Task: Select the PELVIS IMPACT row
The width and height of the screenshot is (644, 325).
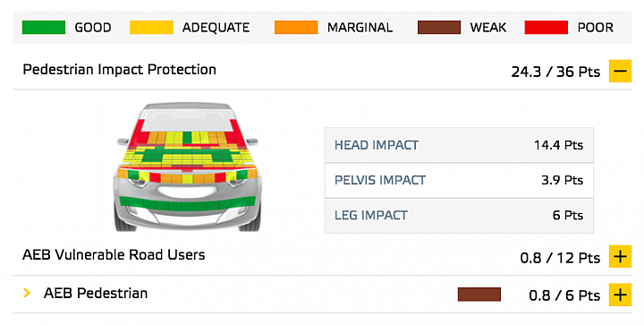Action: pos(459,180)
